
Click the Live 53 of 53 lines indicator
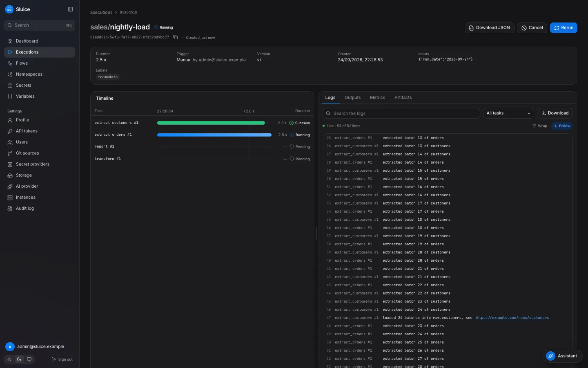[341, 126]
